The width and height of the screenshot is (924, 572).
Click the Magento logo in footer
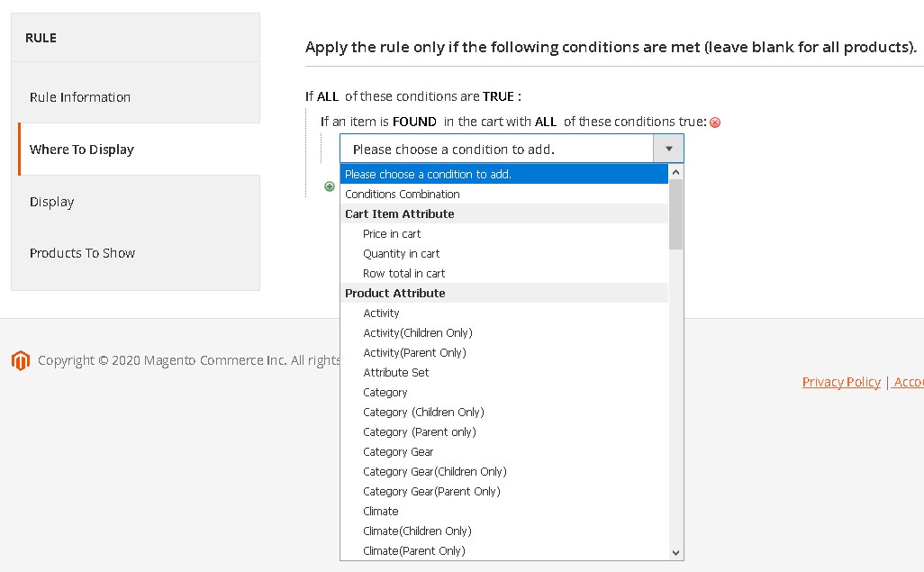[x=20, y=360]
